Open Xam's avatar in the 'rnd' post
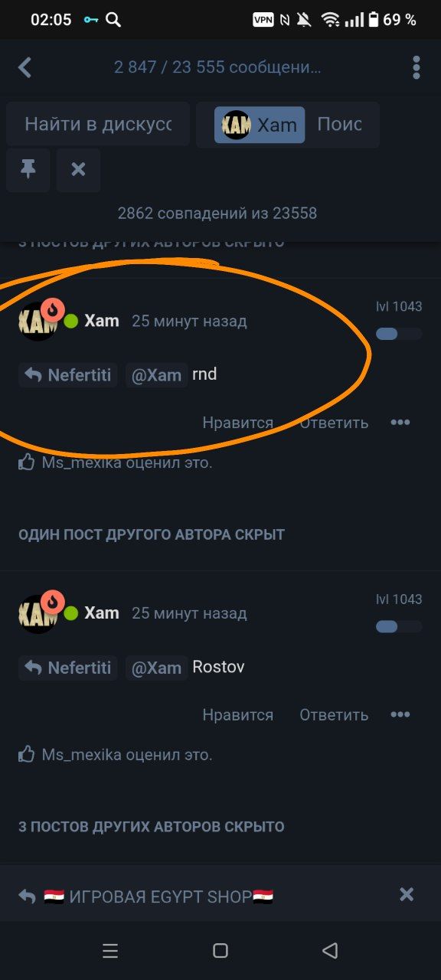This screenshot has width=441, height=980. point(38,321)
